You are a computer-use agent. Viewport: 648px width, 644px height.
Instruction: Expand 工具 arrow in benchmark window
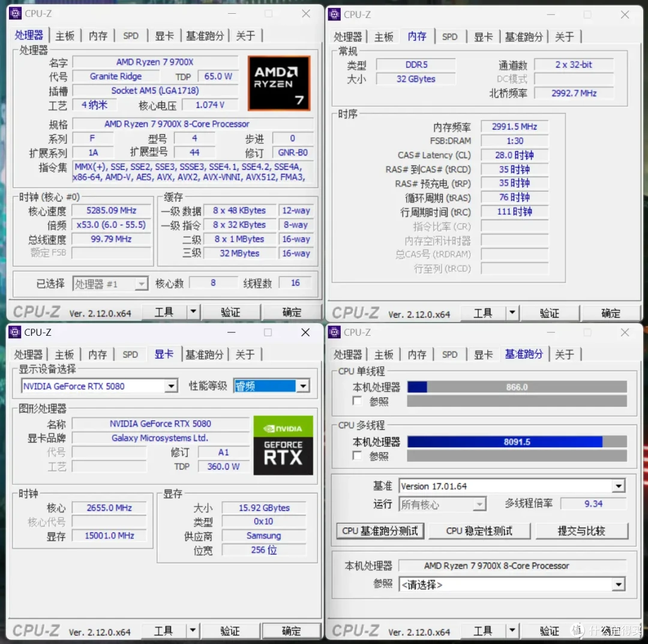[512, 630]
